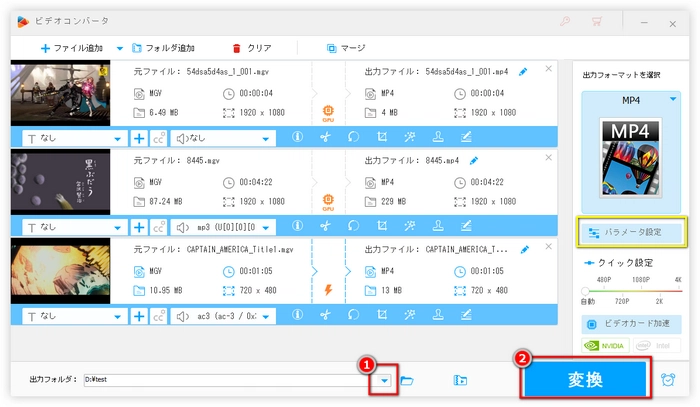Screen dimensions: 700x407
Task: Open file info icon for 8445.mgv
Action: [x=297, y=227]
